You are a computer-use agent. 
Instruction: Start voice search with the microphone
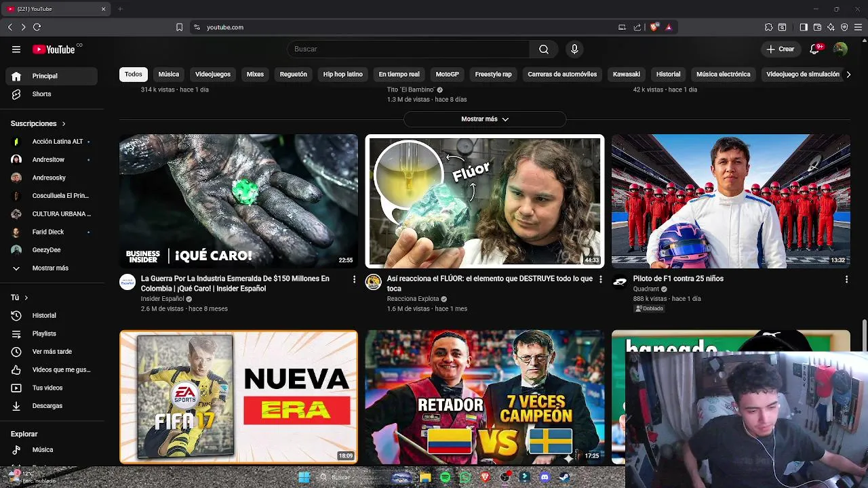click(x=574, y=49)
